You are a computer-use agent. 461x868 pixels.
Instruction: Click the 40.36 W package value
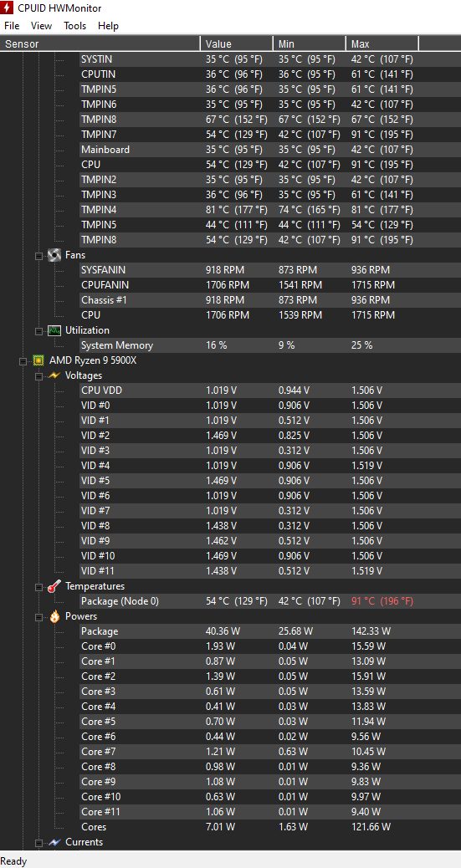click(223, 631)
